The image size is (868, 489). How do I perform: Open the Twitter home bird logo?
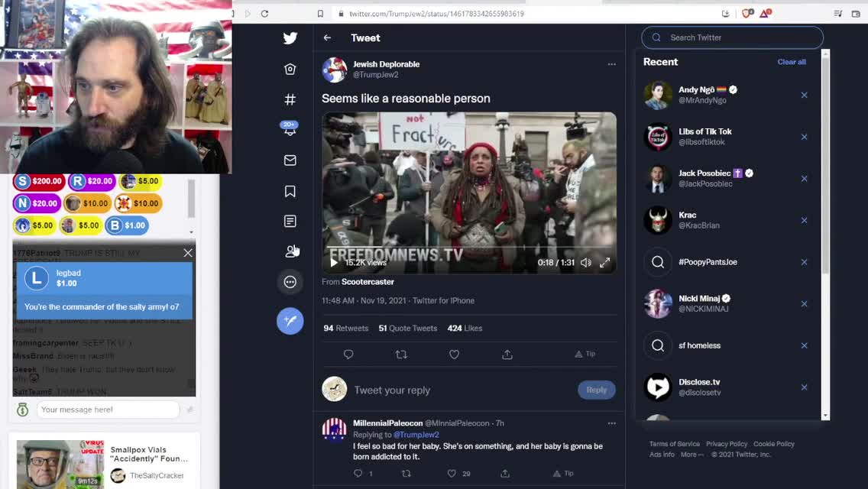click(x=290, y=37)
